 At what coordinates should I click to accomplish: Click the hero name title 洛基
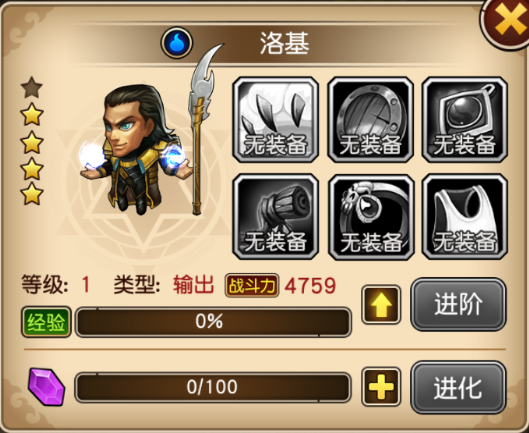point(284,43)
